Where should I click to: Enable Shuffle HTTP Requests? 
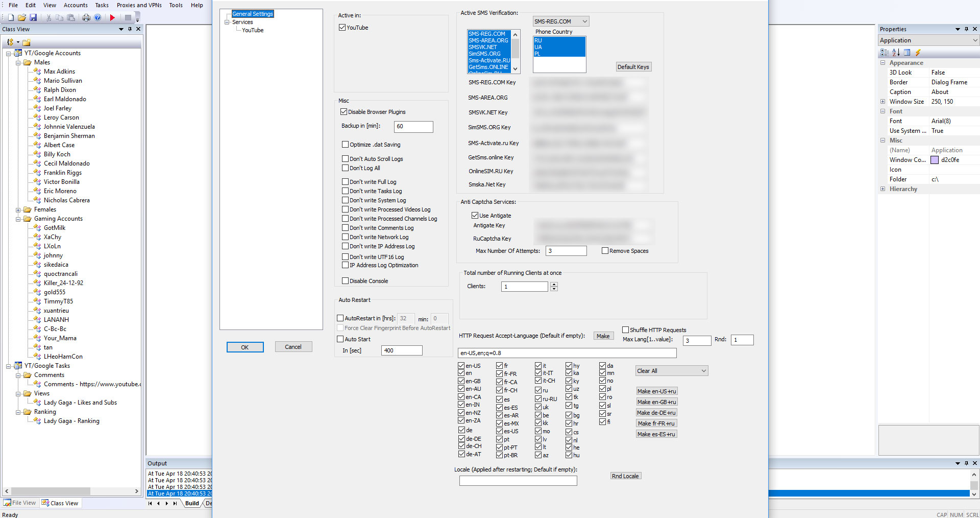pos(625,329)
